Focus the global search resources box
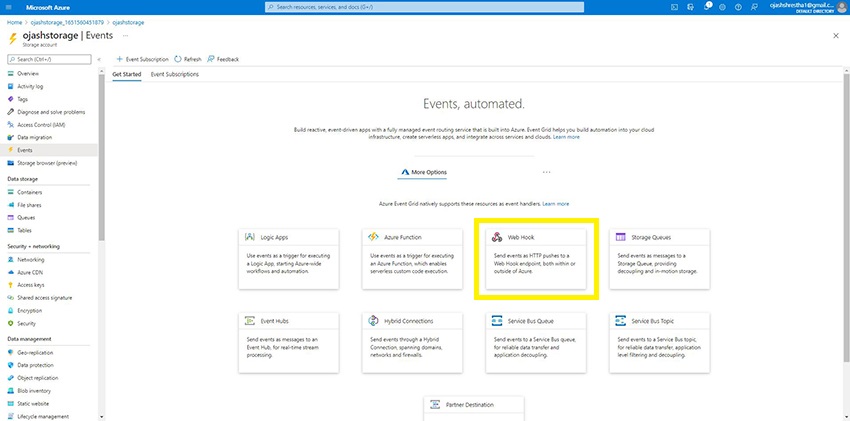The height and width of the screenshot is (421, 850). (x=424, y=7)
